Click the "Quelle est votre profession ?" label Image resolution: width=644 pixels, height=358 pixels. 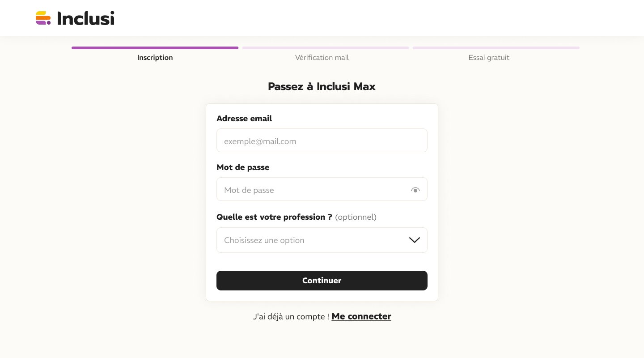[x=274, y=217]
